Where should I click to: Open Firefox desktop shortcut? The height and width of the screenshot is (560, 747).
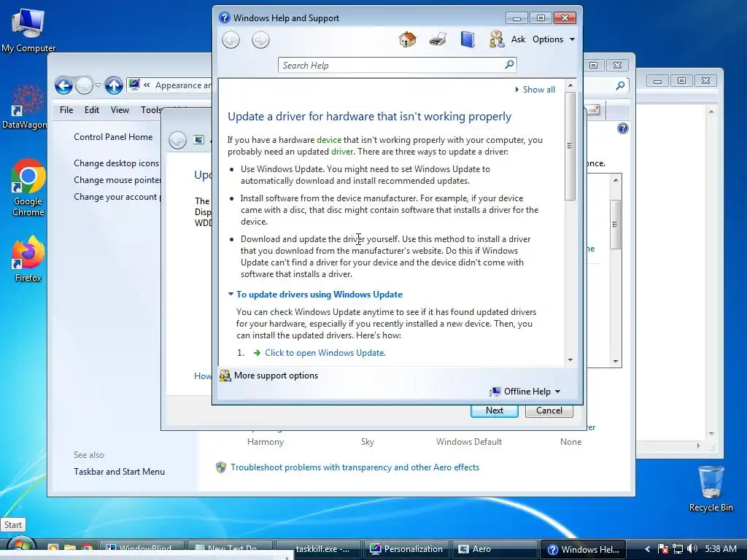click(28, 259)
